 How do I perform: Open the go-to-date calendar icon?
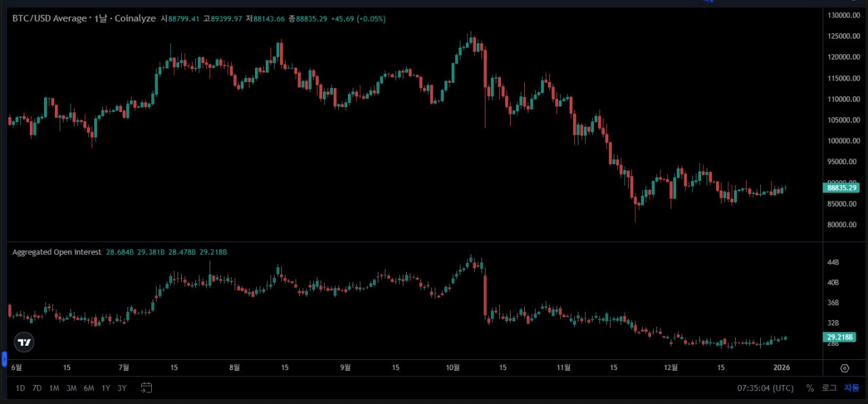146,388
